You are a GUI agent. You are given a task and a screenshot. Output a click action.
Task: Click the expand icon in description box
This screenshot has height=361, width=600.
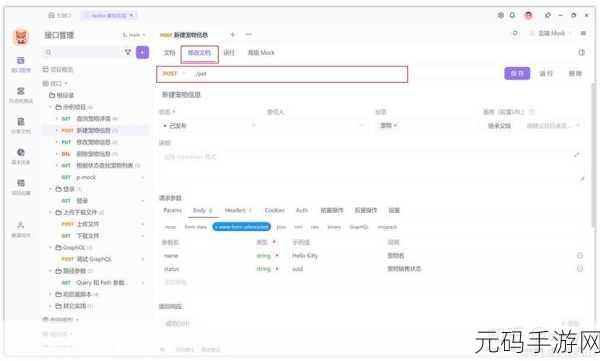tap(577, 155)
